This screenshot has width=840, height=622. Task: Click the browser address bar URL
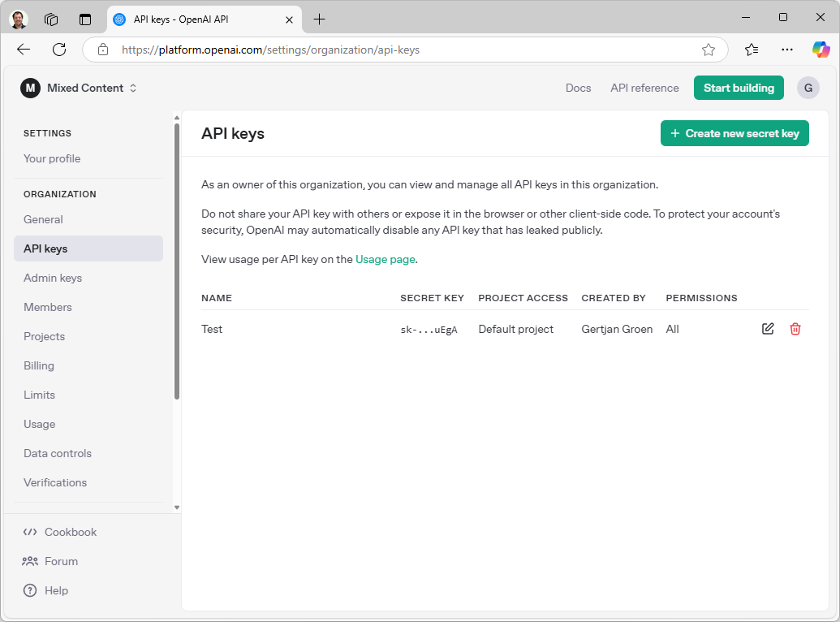coord(270,50)
